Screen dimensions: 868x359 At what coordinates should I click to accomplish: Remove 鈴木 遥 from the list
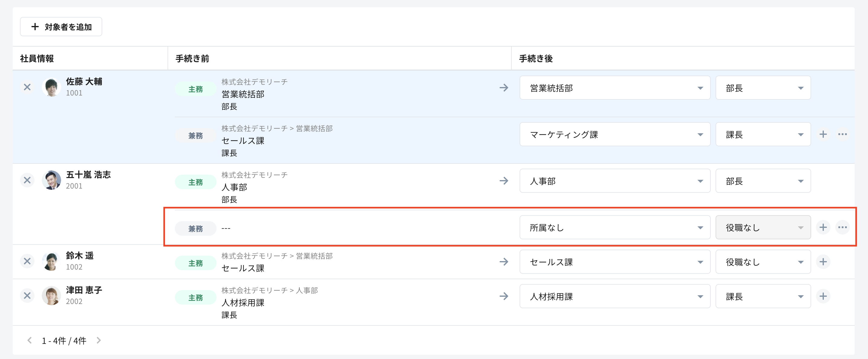(27, 261)
